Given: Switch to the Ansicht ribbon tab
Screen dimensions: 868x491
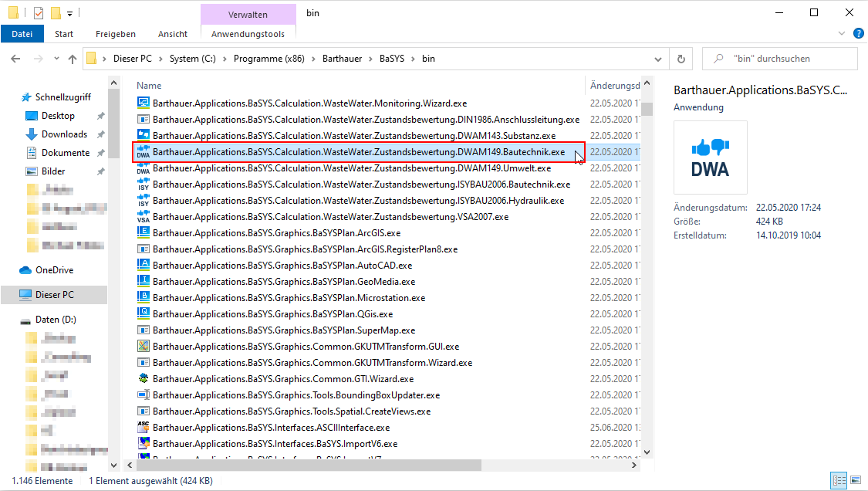Looking at the screenshot, I should 173,34.
